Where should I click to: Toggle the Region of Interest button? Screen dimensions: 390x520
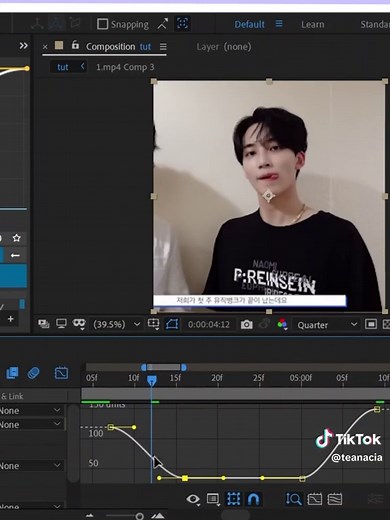[172, 324]
